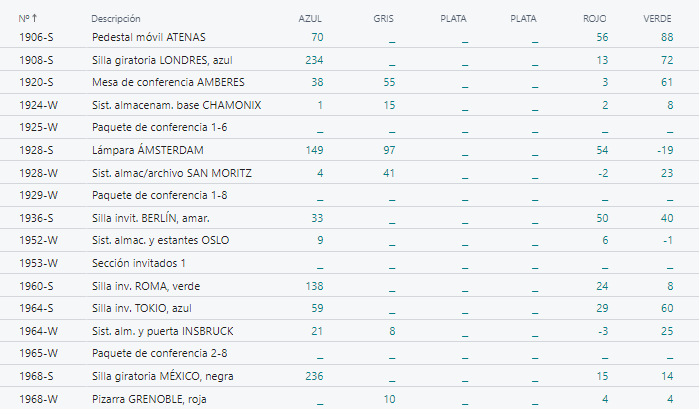Screen dimensions: 699x409
Task: Click the GRIS column header
Action: 384,19
